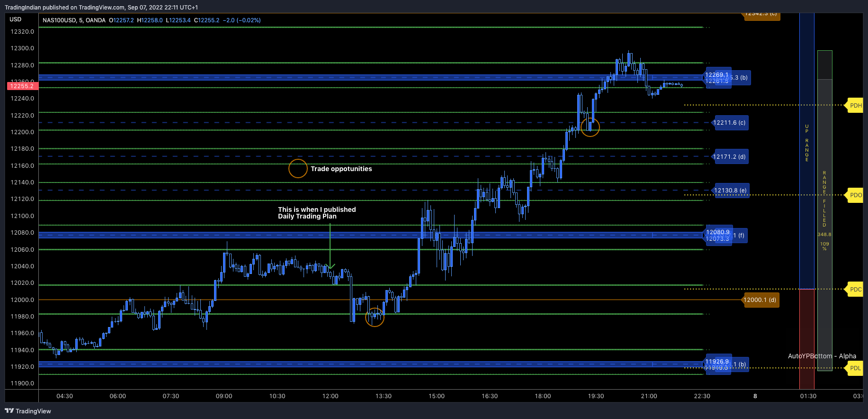Select the 12171.2 (d) level label
Screen dimensions: 868x419
[x=729, y=157]
